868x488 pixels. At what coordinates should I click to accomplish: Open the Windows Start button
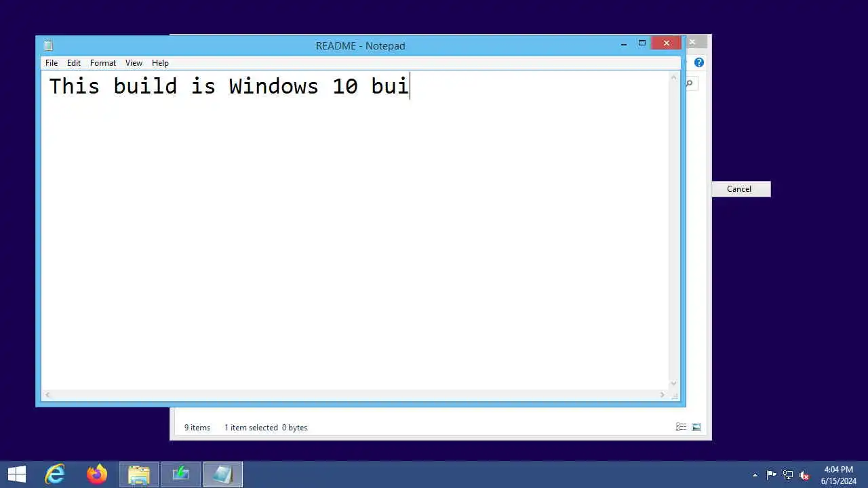[17, 474]
